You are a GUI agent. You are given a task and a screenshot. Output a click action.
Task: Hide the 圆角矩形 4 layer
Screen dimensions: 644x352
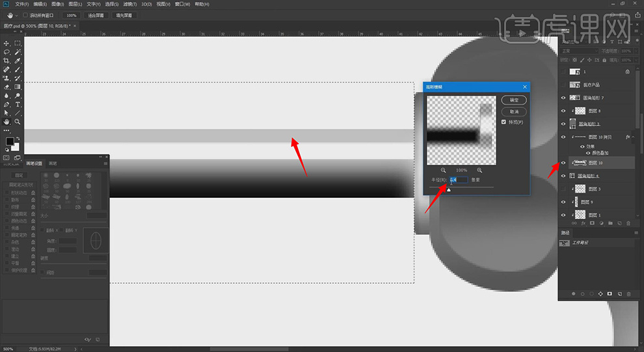[563, 176]
